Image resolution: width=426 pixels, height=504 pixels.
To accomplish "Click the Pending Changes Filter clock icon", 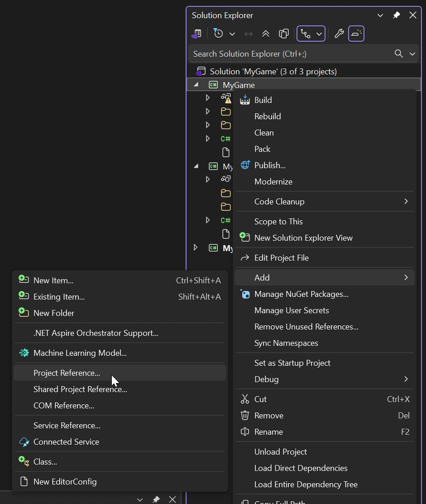I will point(218,34).
